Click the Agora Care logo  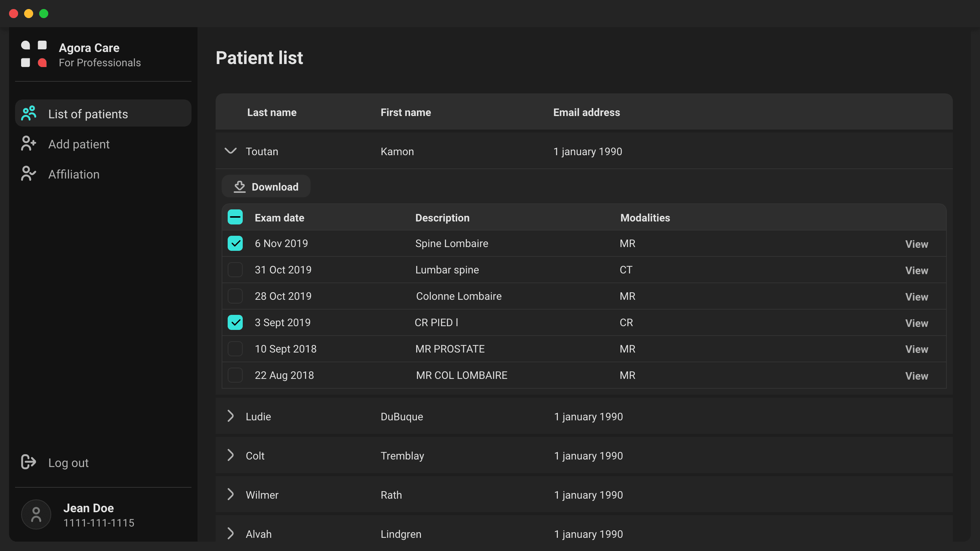(x=34, y=53)
